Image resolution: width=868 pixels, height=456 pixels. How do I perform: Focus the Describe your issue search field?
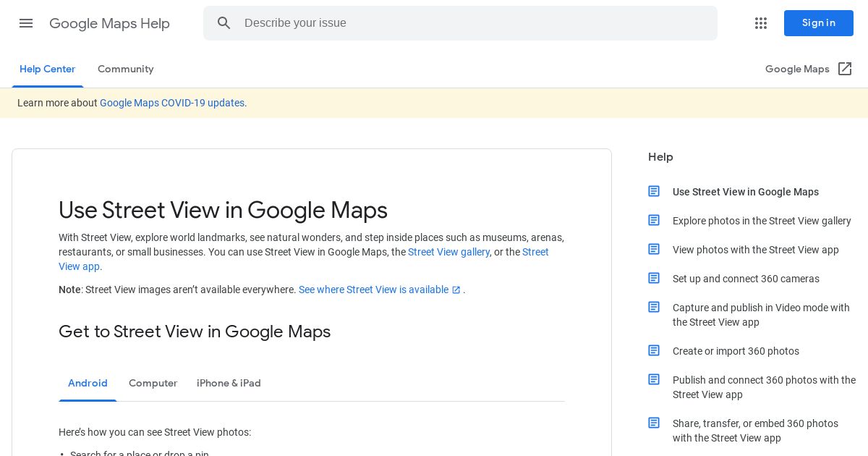coord(460,23)
